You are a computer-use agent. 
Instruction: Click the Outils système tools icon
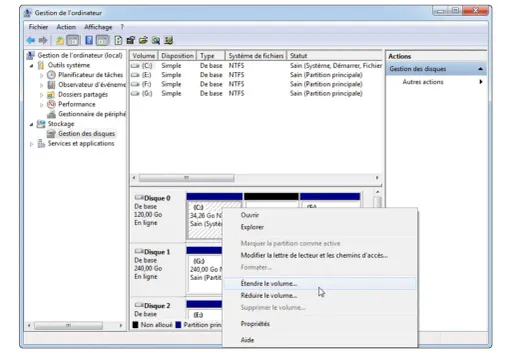pyautogui.click(x=41, y=65)
